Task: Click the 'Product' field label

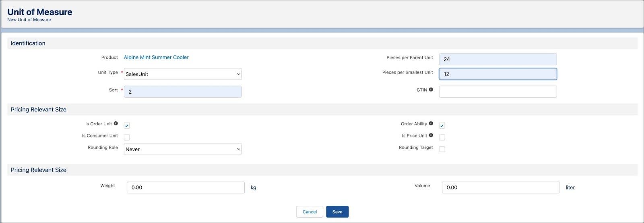Action: [109, 57]
